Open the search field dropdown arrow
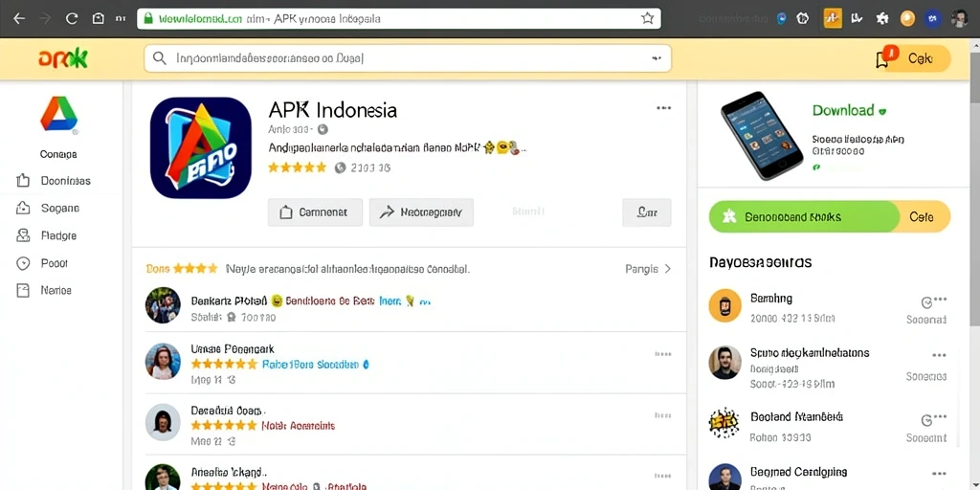 click(657, 58)
